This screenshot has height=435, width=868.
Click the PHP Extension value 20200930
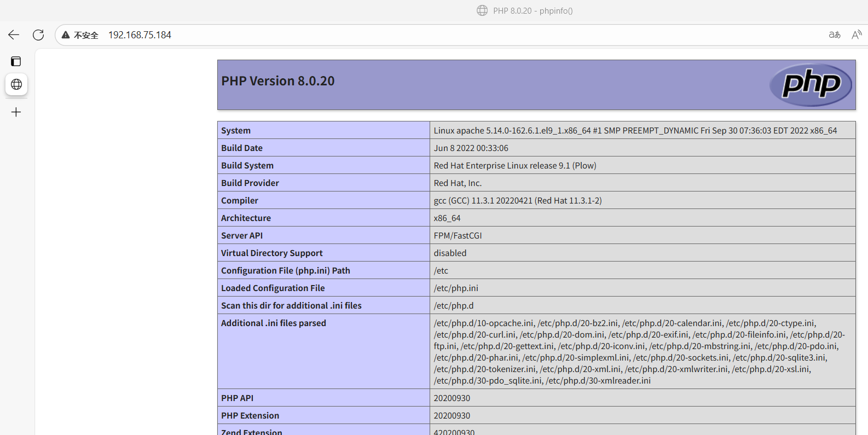pos(452,415)
